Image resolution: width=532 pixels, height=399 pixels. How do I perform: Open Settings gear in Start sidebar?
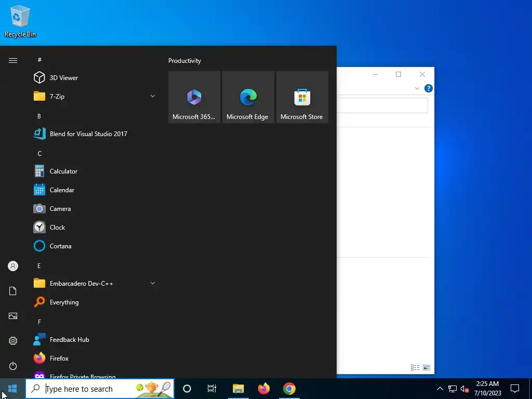[13, 341]
